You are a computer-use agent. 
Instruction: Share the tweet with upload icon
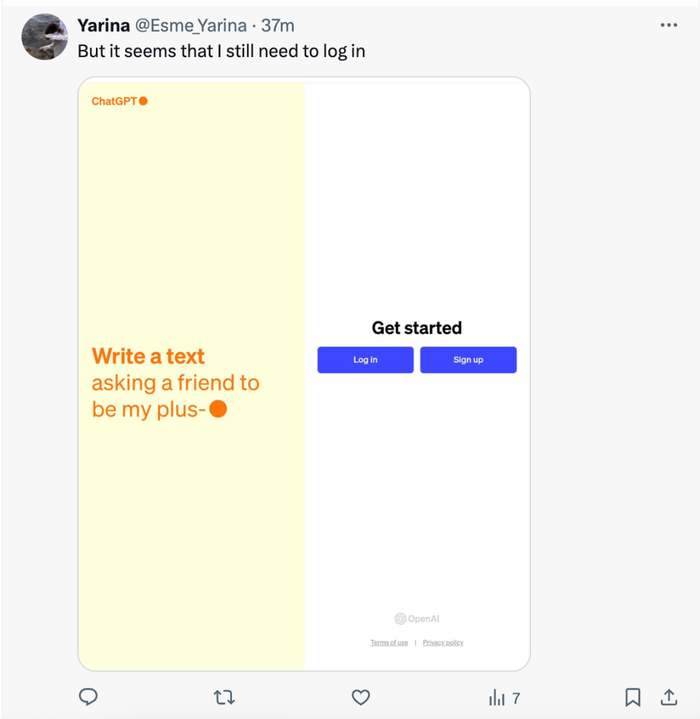pos(669,697)
